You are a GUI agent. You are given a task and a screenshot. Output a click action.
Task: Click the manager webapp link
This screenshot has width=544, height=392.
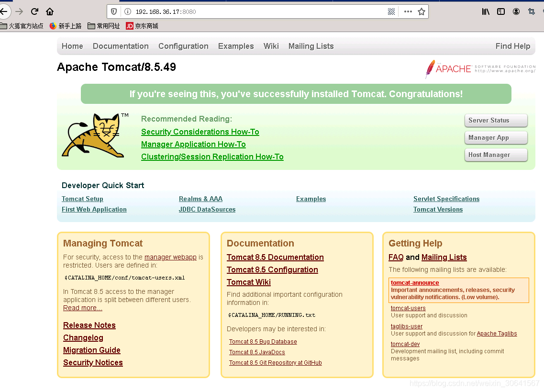(x=170, y=258)
